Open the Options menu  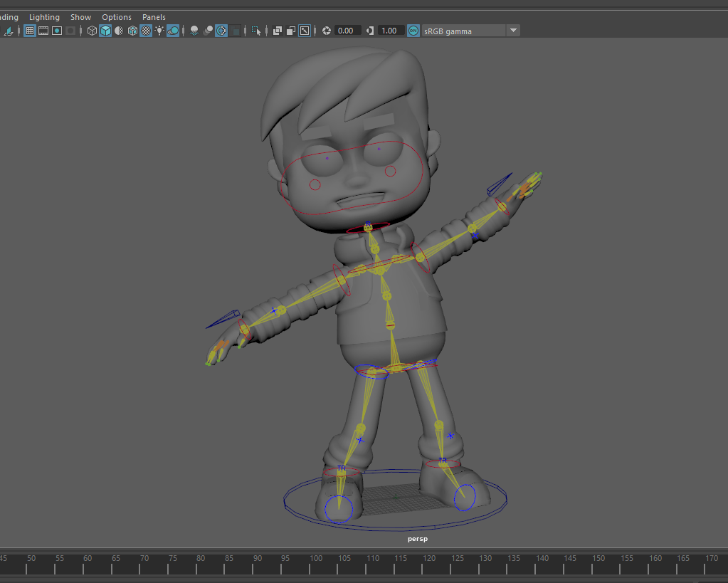(x=117, y=17)
